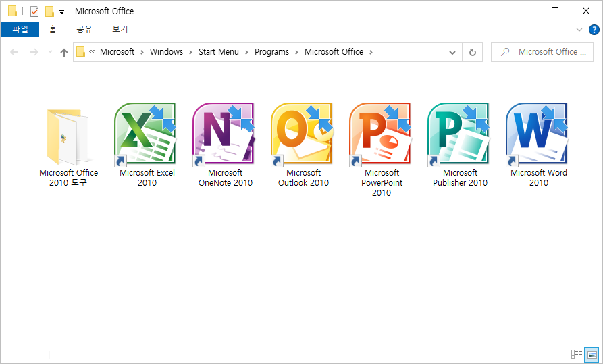Image resolution: width=603 pixels, height=364 pixels.
Task: Open the 보기 ribbon tab
Action: click(x=120, y=29)
